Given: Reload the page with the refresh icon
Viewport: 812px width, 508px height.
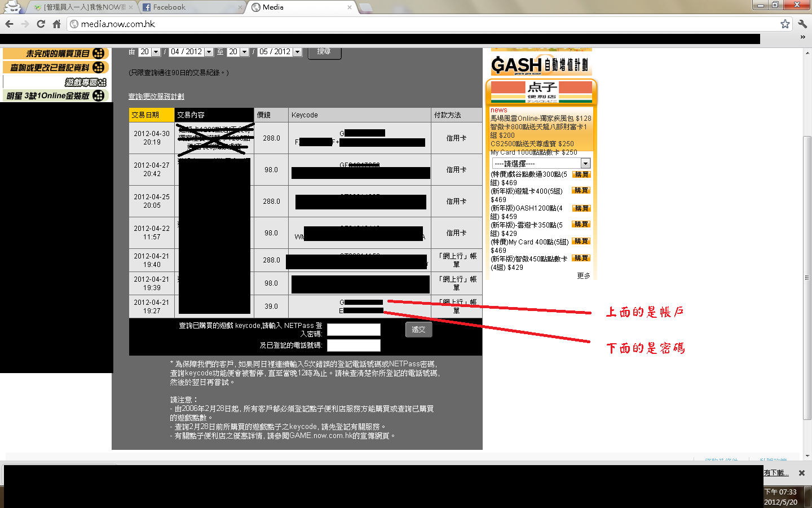Looking at the screenshot, I should [41, 24].
